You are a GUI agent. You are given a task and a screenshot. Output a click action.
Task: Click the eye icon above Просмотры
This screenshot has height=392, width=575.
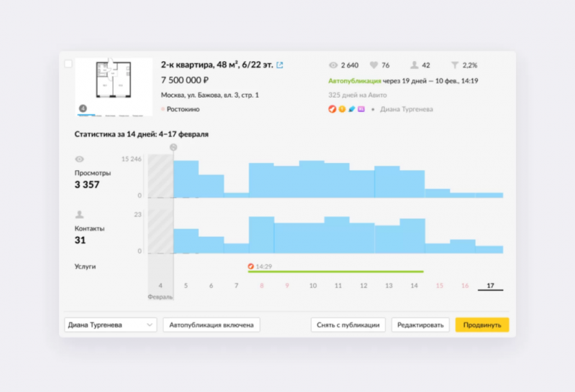click(x=79, y=159)
